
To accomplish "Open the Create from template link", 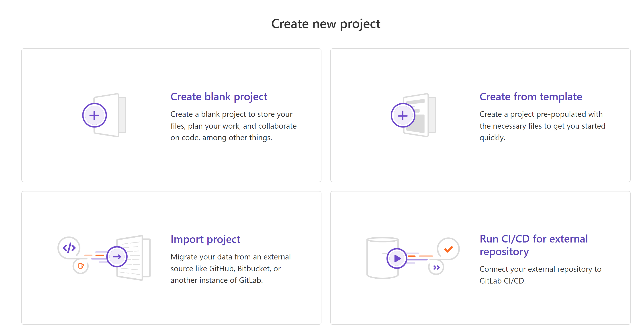I will (531, 97).
